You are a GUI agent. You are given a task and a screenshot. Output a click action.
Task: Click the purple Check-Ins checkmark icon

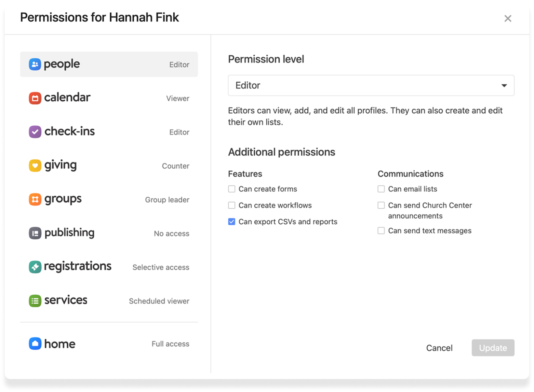(35, 132)
